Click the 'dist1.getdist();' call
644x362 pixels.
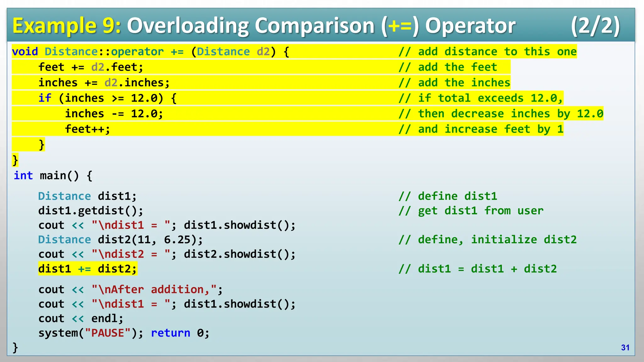point(91,211)
